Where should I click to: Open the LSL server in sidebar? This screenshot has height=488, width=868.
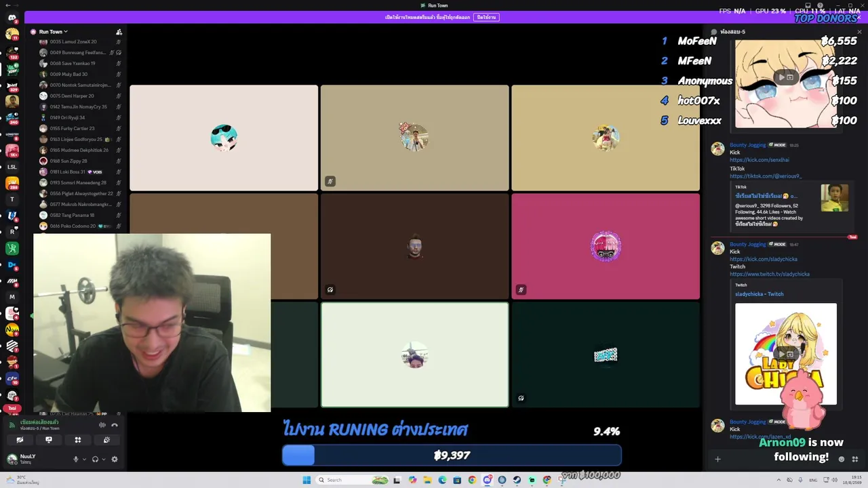(x=12, y=167)
